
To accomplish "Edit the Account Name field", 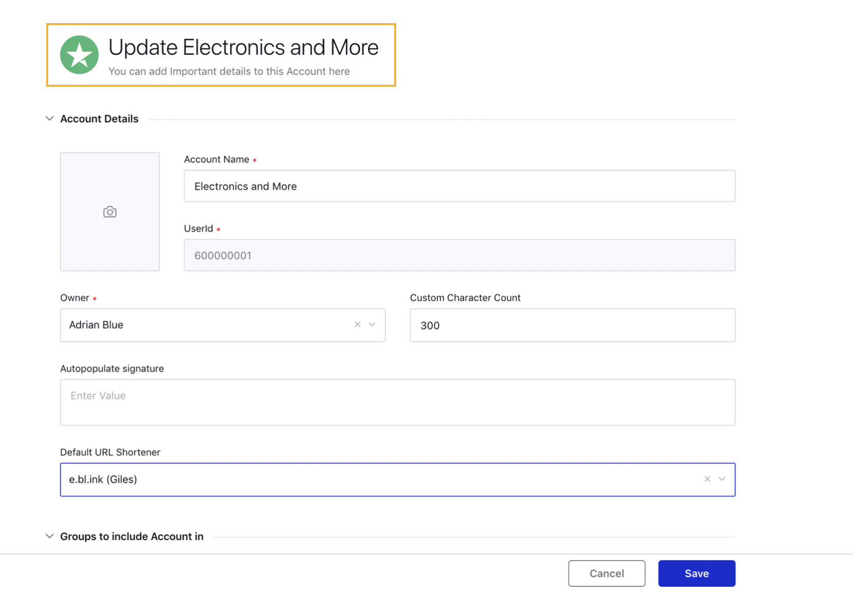I will pos(459,186).
